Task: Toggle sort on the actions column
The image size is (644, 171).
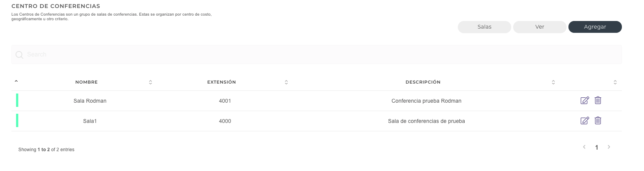Action: [615, 82]
